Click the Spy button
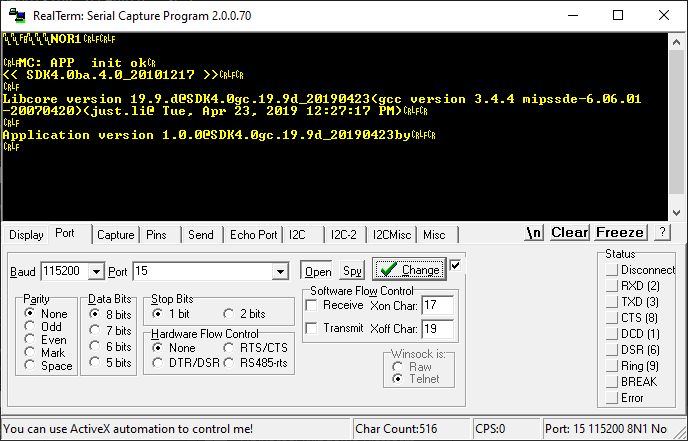 352,271
